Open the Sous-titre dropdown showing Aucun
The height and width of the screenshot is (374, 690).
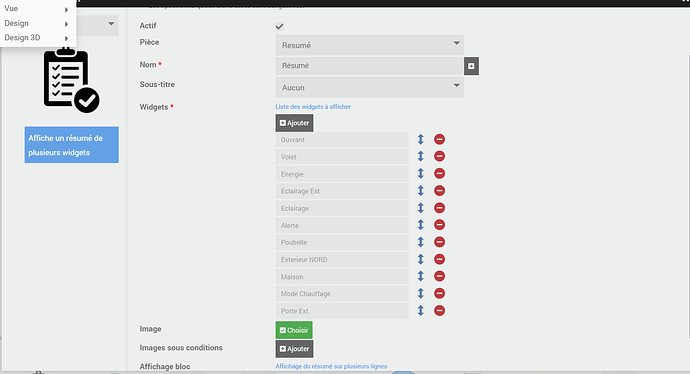[370, 87]
